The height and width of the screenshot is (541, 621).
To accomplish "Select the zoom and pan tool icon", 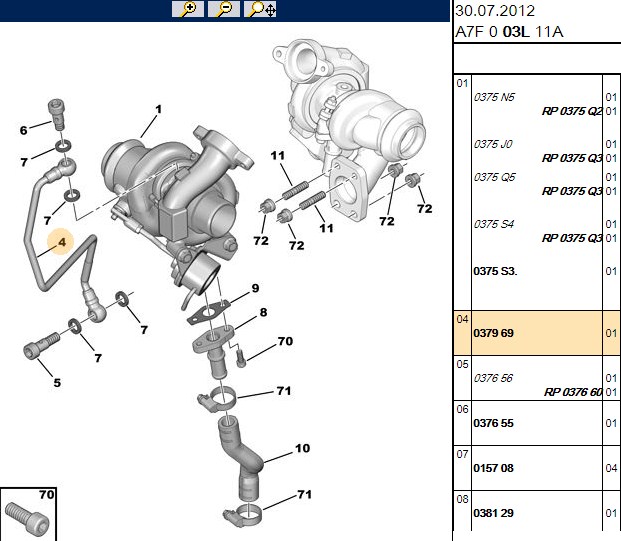I will point(260,9).
